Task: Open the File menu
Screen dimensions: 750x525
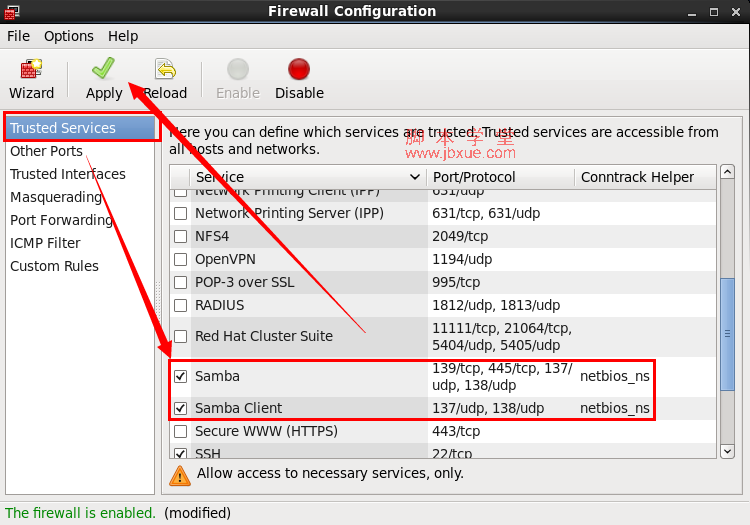Action: pyautogui.click(x=18, y=36)
